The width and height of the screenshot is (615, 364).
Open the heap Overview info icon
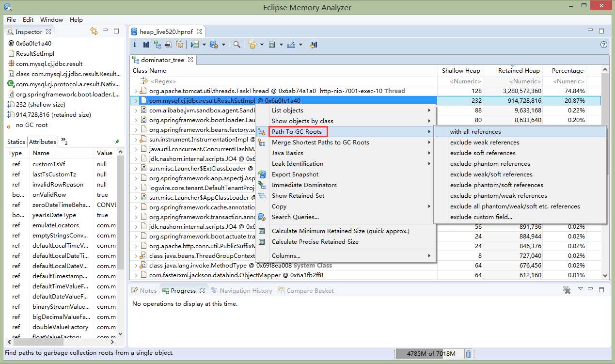click(x=135, y=45)
